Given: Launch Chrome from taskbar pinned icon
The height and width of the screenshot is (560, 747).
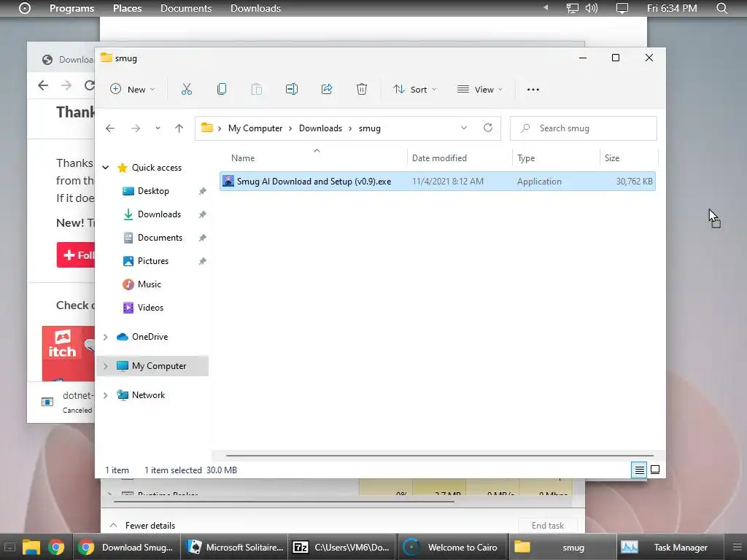Looking at the screenshot, I should [x=56, y=547].
